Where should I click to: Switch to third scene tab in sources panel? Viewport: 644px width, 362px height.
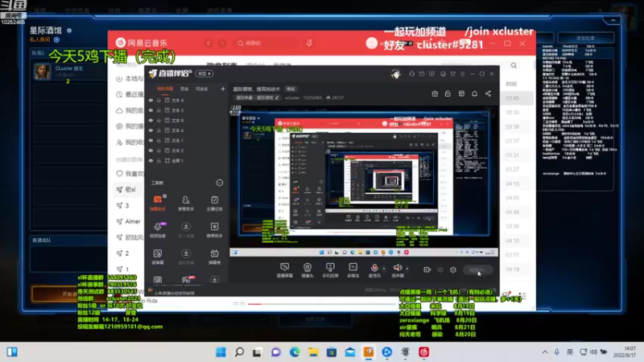[202, 89]
